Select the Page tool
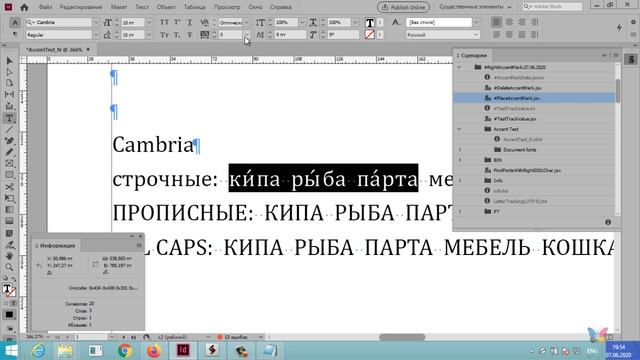640x360 pixels. (9, 83)
